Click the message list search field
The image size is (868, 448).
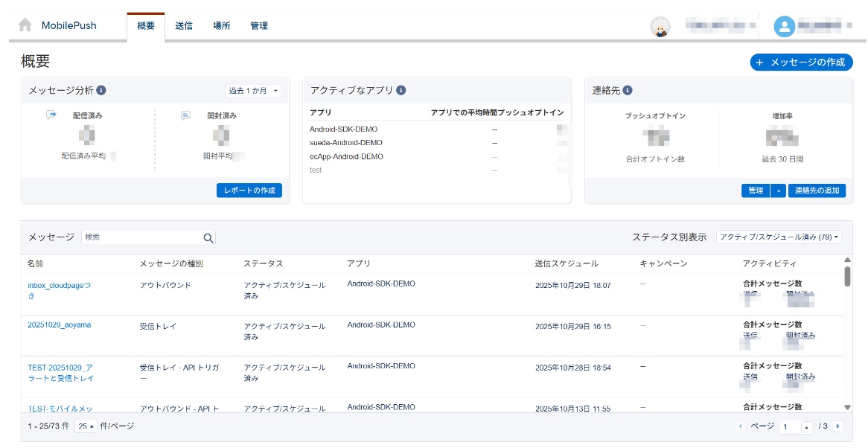click(141, 237)
